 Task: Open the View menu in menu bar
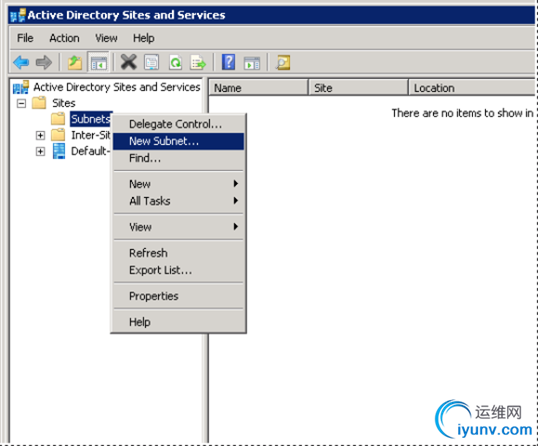[x=106, y=38]
